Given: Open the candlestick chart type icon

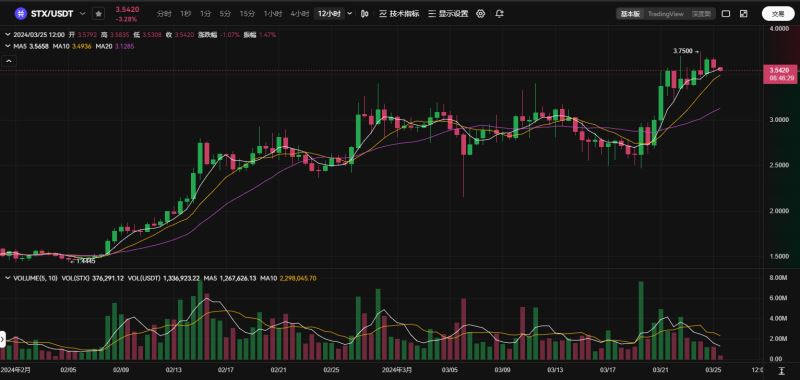Looking at the screenshot, I should coord(364,14).
